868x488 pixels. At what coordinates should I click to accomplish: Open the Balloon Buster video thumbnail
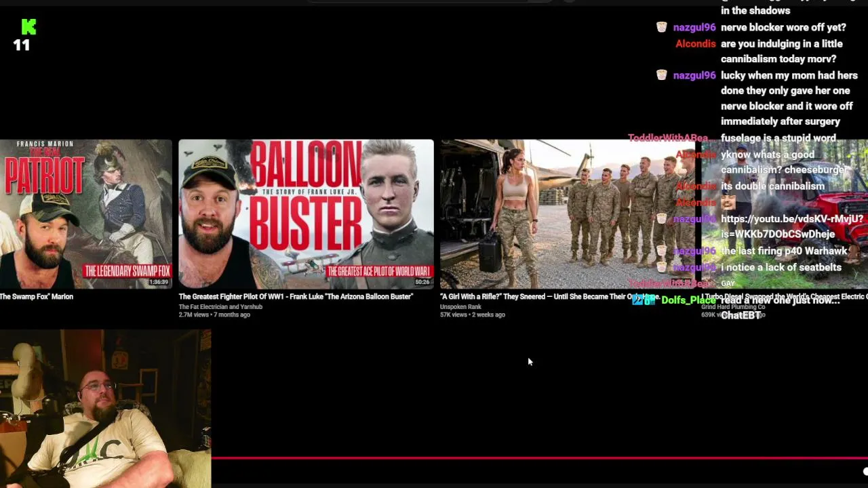point(306,214)
